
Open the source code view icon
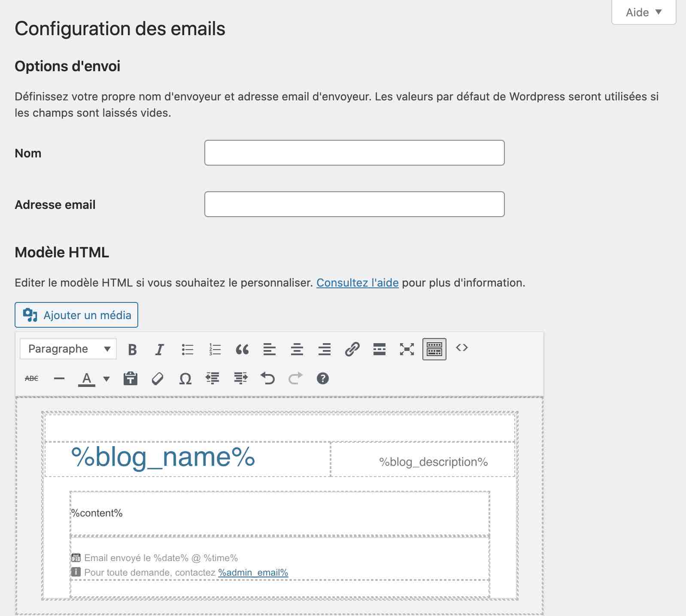tap(462, 348)
